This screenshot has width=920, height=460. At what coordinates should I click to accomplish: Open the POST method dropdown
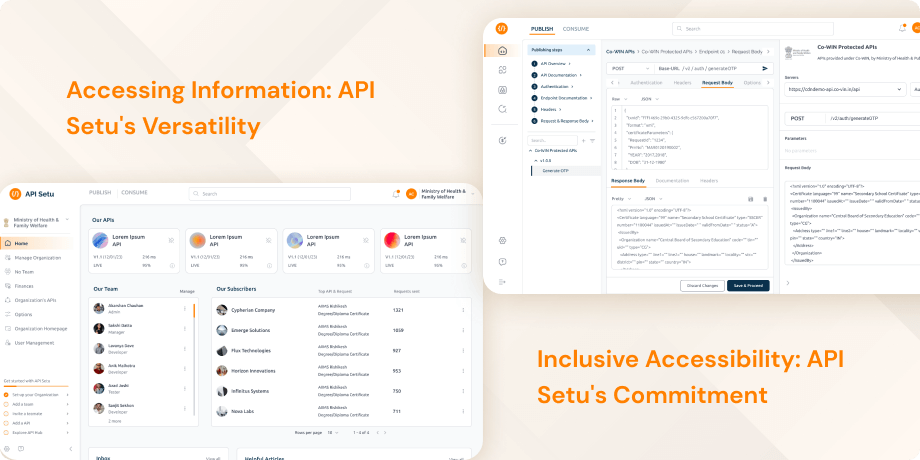click(x=632, y=68)
